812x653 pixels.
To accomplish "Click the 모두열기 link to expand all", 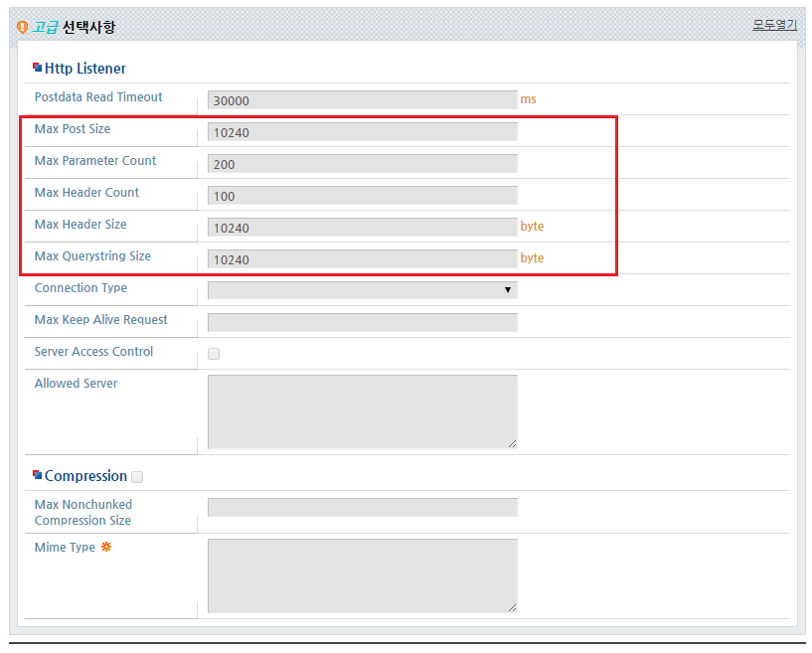I will pos(774,25).
